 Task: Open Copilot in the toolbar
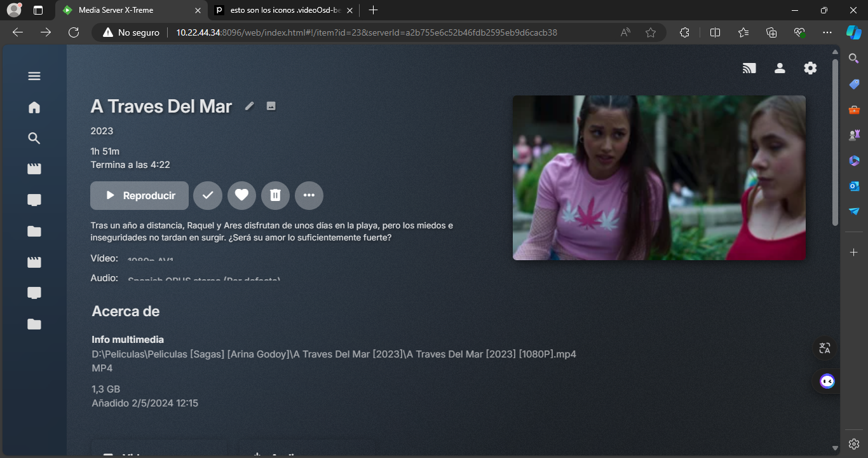[853, 32]
